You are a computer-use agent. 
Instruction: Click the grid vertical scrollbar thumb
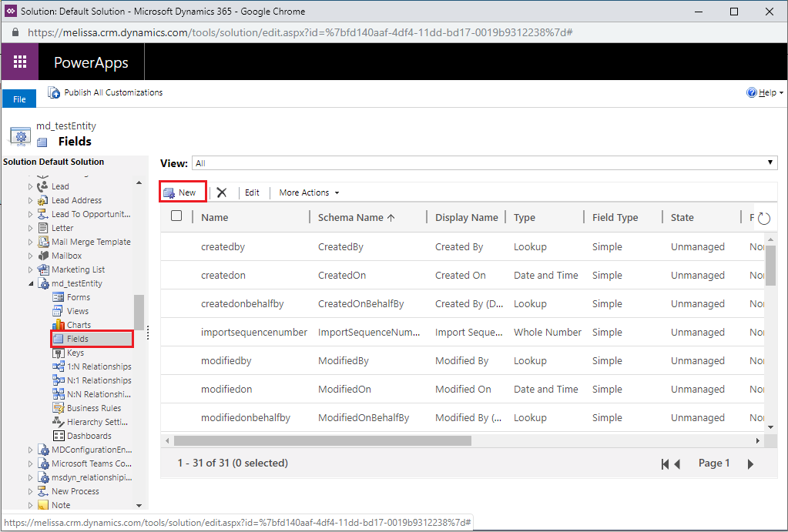pyautogui.click(x=770, y=266)
